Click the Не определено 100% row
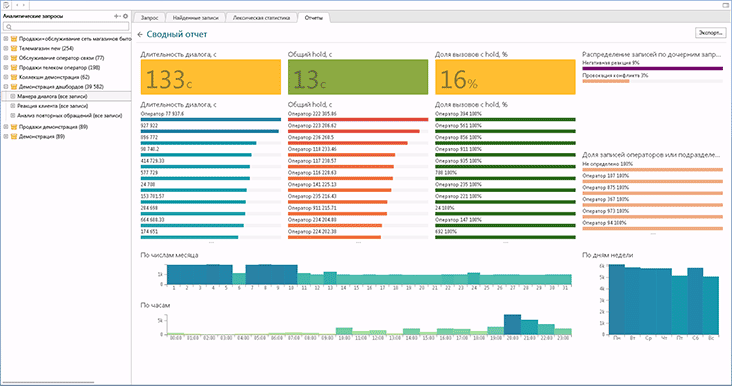732x386 pixels. coord(653,167)
